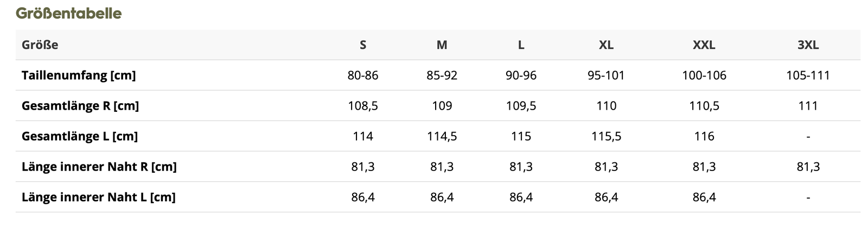Click the 80-86 waist value for S
Image resolution: width=868 pixels, height=234 pixels.
click(x=363, y=75)
